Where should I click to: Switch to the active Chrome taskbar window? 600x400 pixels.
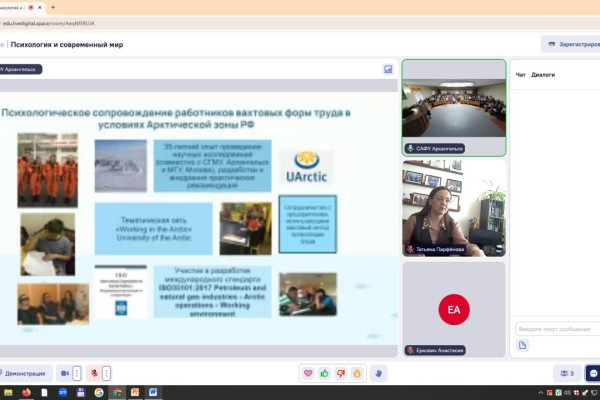tap(117, 392)
